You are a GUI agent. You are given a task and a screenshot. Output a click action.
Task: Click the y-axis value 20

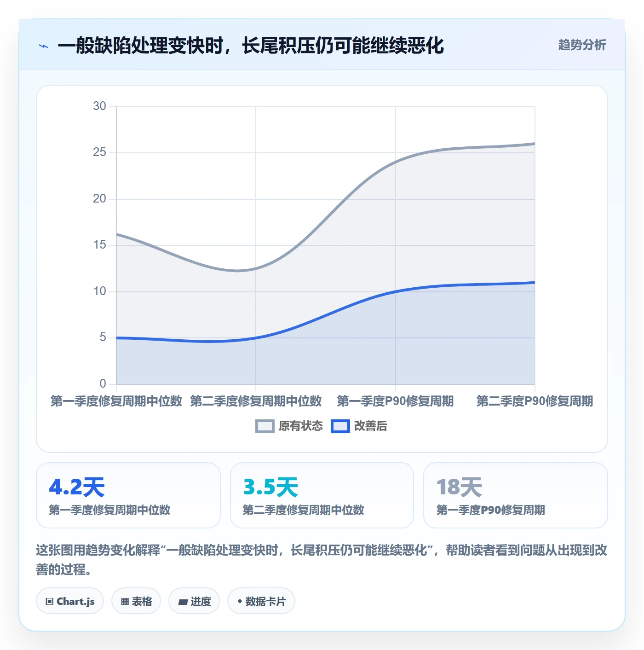point(99,199)
